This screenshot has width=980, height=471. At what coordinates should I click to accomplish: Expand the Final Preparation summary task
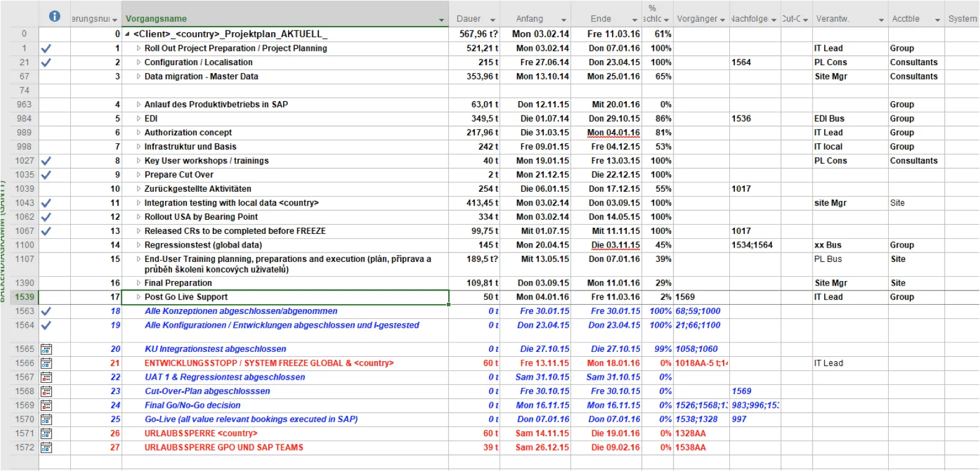point(138,283)
